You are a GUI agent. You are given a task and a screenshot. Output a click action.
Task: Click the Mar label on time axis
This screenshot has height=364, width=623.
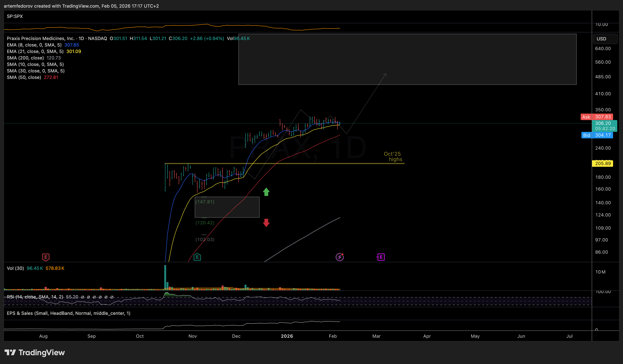point(377,336)
